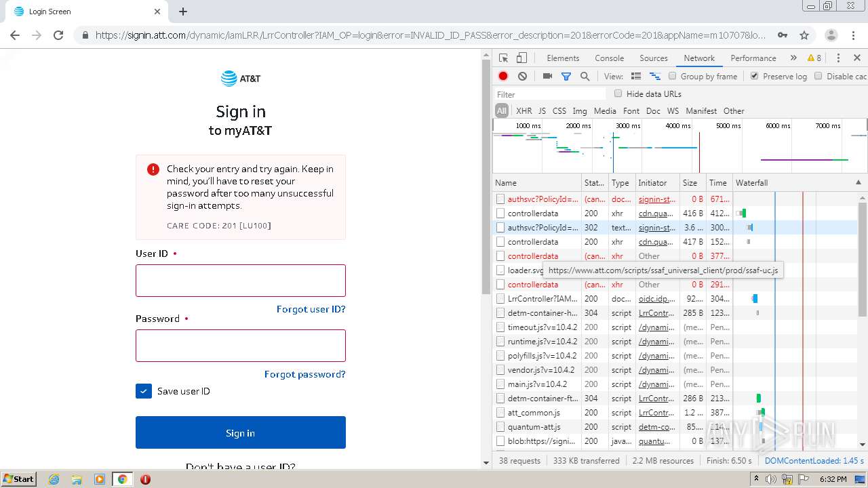This screenshot has height=488, width=868.
Task: Enable the Disable cache checkbox
Action: tap(818, 76)
